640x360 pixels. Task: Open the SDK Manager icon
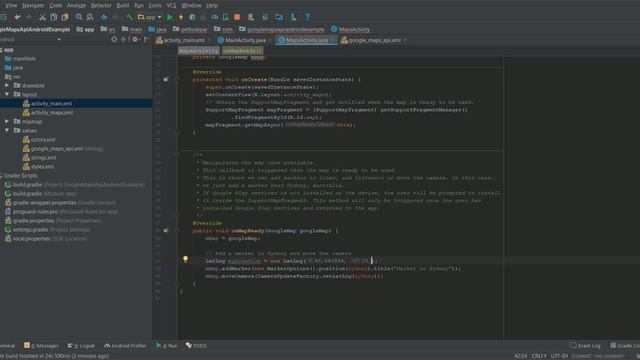point(265,17)
